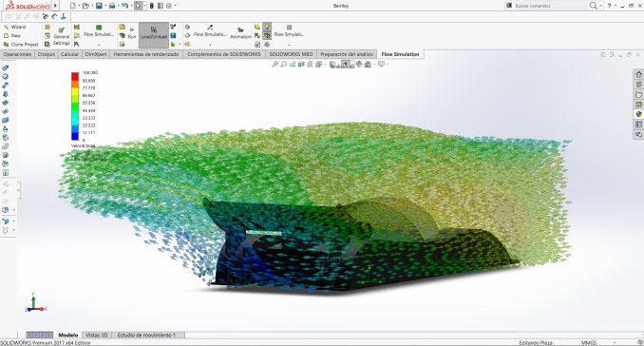Toggle the lighting bulb icon in ribbon
Viewport: 644px width, 346px height.
tap(267, 27)
